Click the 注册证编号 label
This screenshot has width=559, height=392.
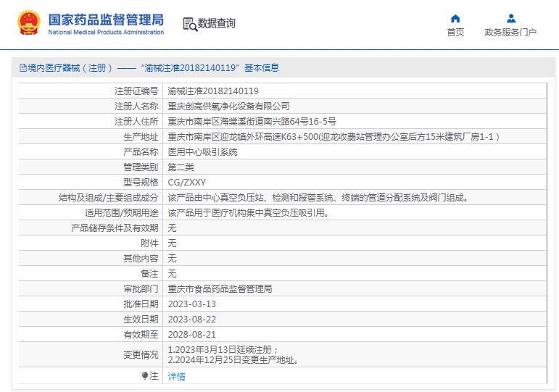[136, 91]
